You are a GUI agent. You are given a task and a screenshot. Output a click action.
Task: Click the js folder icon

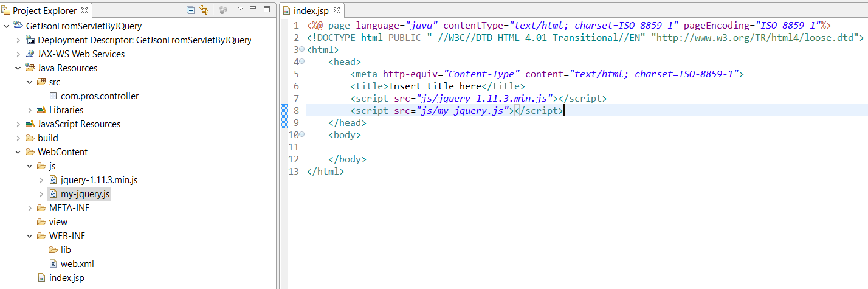click(41, 166)
